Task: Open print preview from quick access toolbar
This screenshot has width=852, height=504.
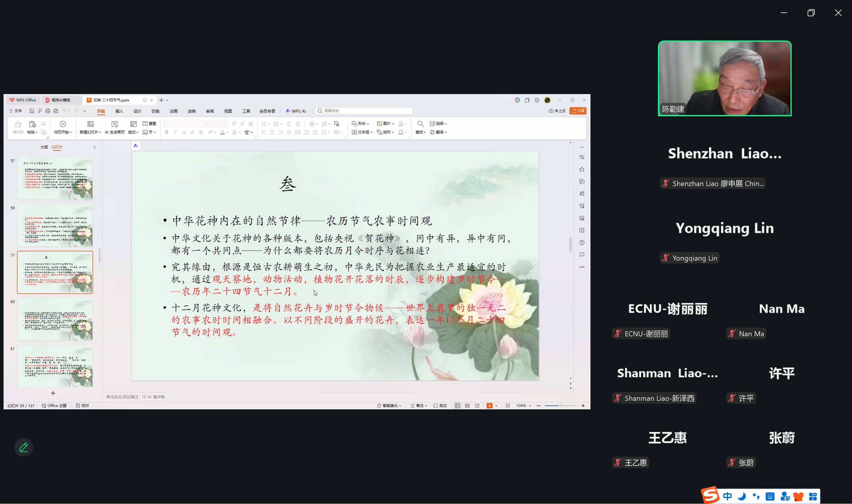Action: pyautogui.click(x=56, y=111)
